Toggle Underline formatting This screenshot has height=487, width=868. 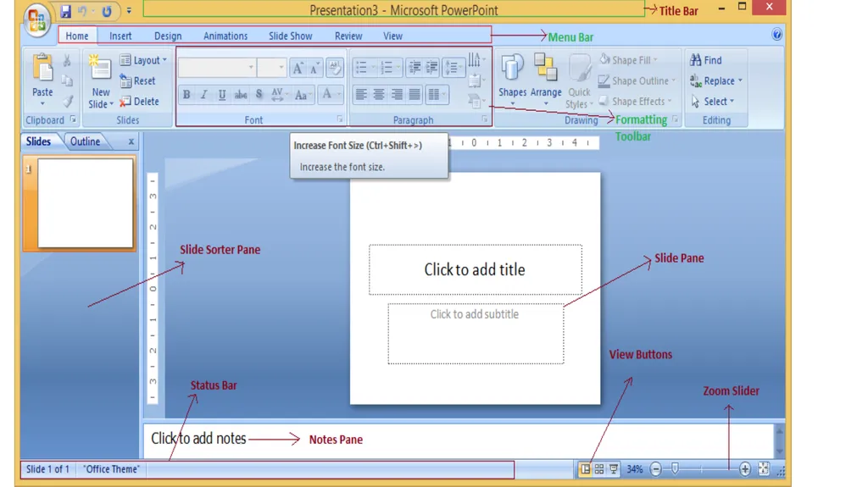222,95
